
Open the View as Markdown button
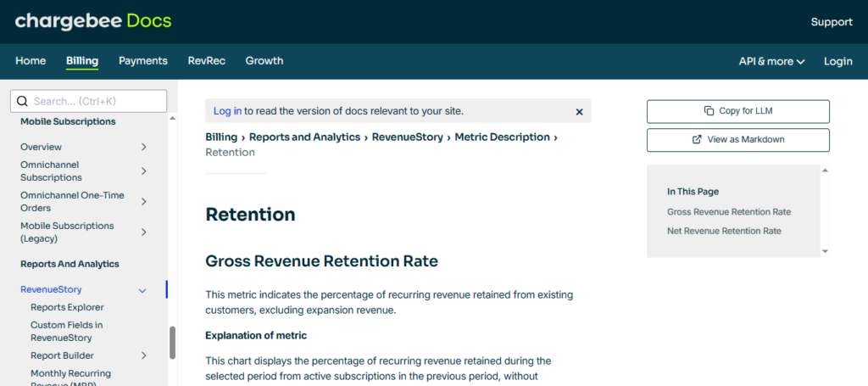[x=737, y=140]
